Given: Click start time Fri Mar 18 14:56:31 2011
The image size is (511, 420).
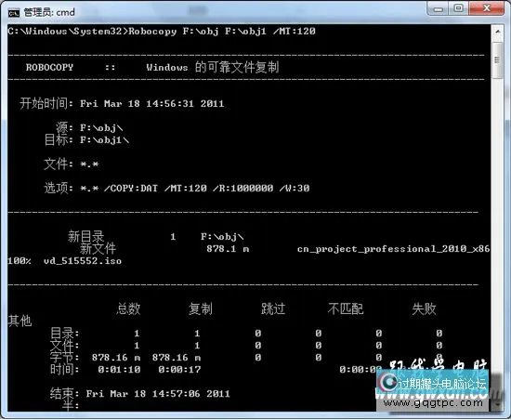Looking at the screenshot, I should click(151, 104).
